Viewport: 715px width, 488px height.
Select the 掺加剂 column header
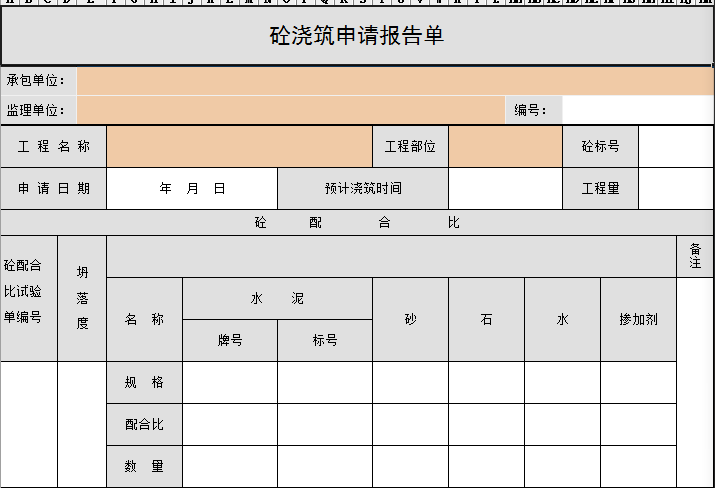tap(638, 320)
